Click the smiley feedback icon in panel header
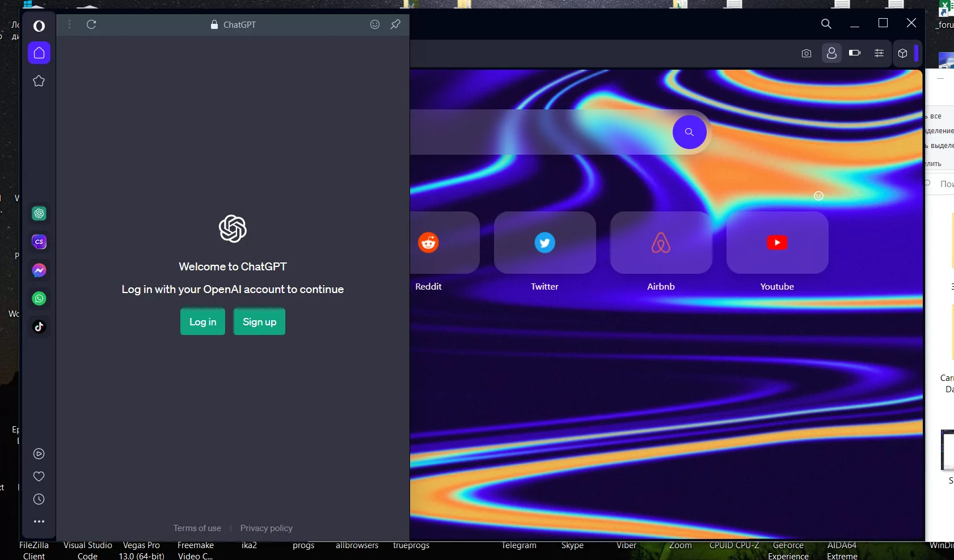The height and width of the screenshot is (560, 954). point(375,24)
